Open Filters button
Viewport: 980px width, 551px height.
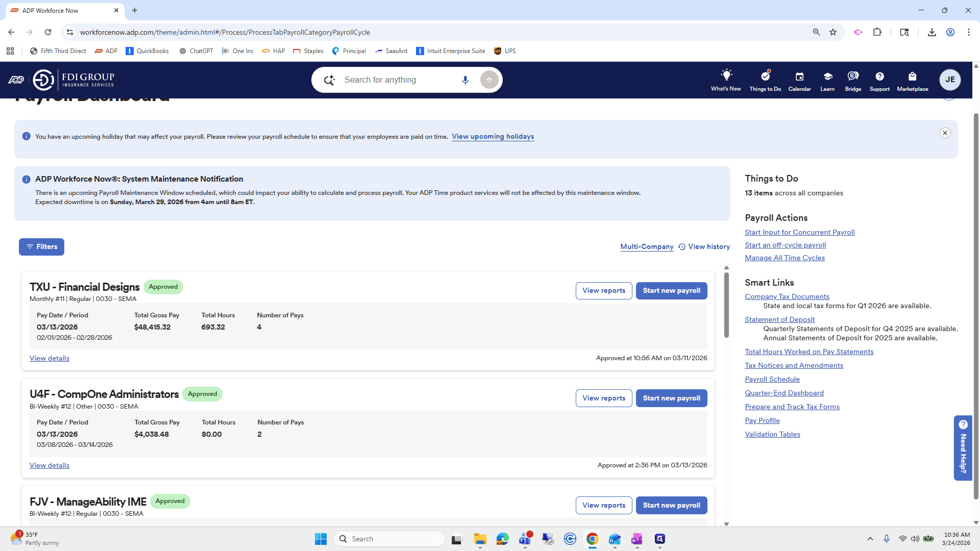[x=41, y=247]
